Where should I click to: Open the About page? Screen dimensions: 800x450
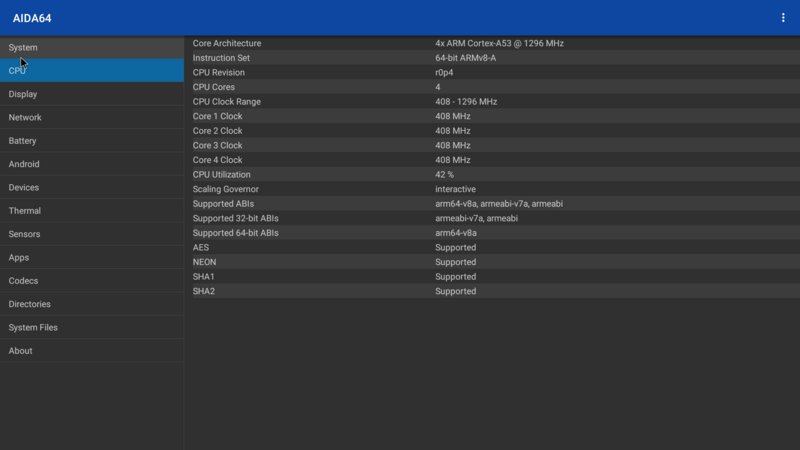click(x=92, y=351)
